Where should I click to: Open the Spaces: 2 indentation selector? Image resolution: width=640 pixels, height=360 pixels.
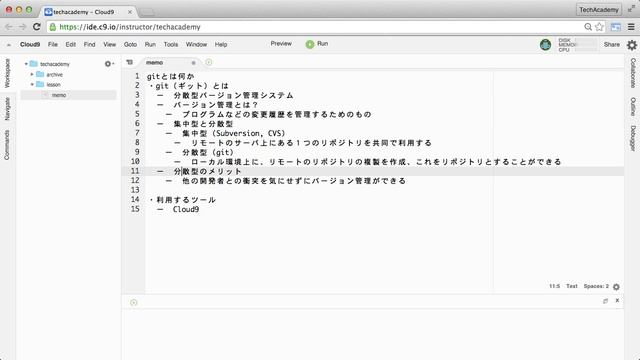pyautogui.click(x=596, y=286)
